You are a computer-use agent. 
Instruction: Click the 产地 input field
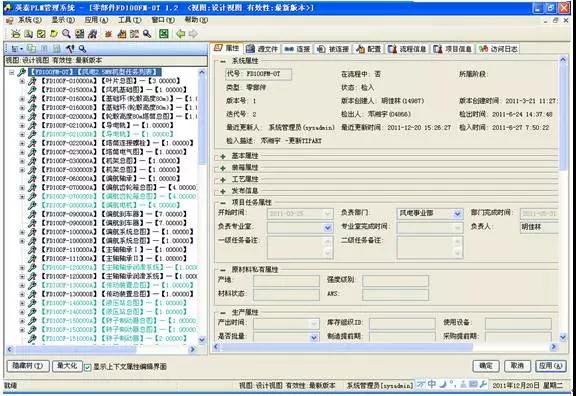click(286, 281)
